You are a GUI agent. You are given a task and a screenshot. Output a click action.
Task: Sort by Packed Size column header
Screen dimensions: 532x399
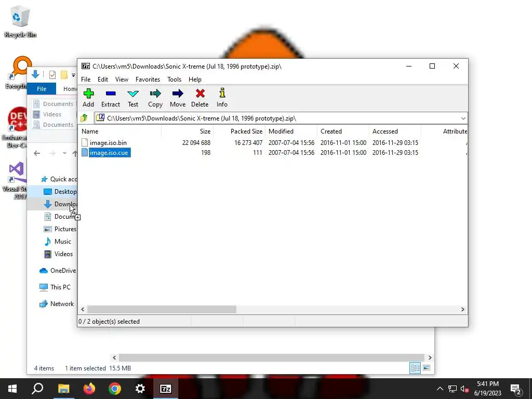[239, 131]
